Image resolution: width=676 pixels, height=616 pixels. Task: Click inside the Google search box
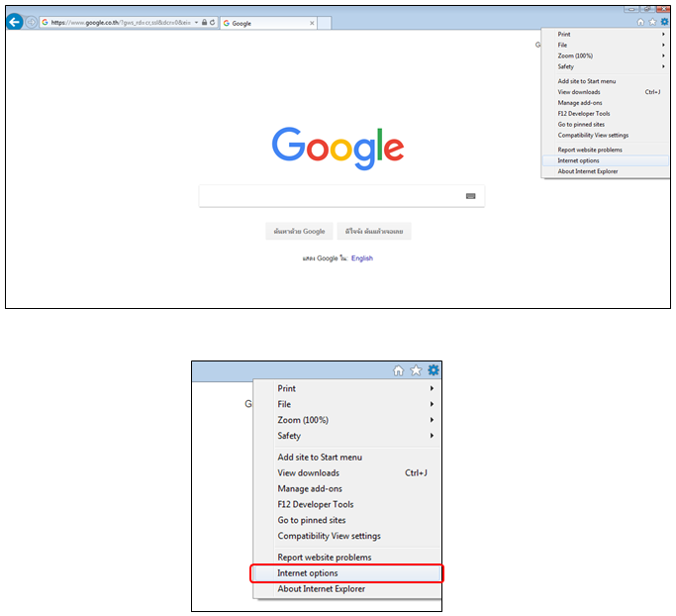pos(341,196)
